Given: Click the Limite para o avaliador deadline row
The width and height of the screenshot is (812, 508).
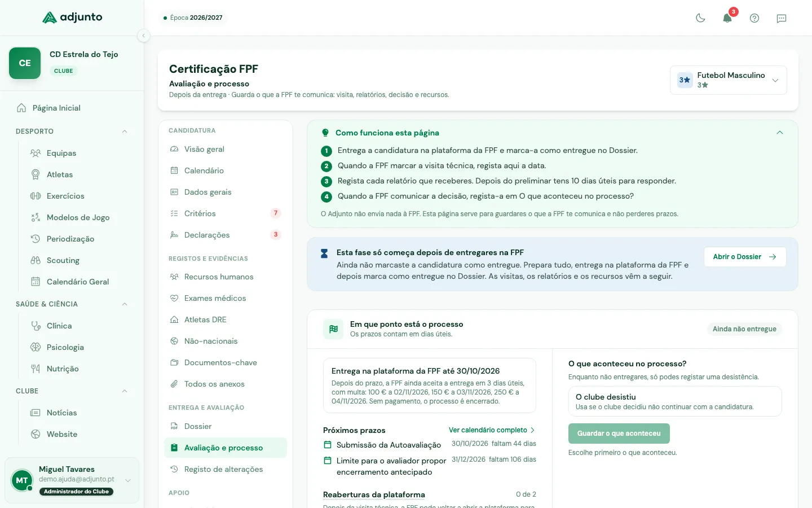Looking at the screenshot, I should pyautogui.click(x=430, y=466).
